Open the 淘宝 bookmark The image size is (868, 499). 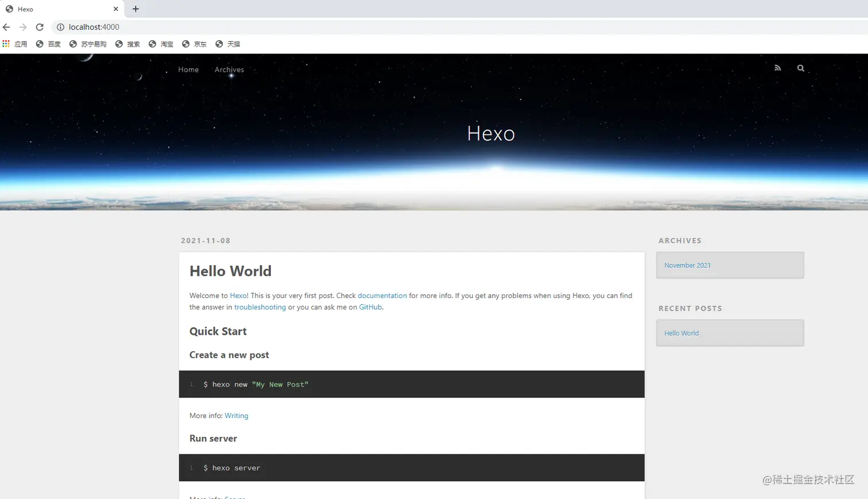(161, 44)
